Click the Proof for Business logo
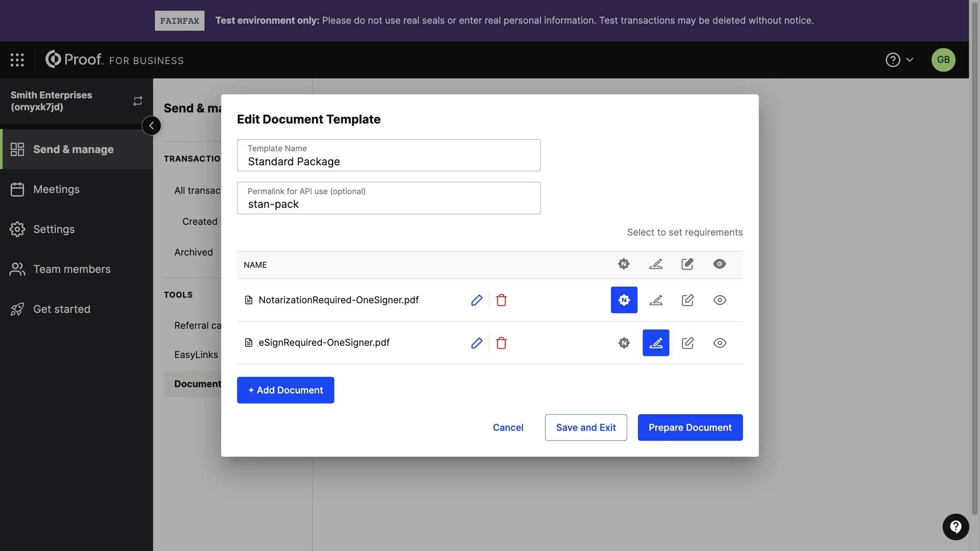The width and height of the screenshot is (980, 551). [114, 60]
